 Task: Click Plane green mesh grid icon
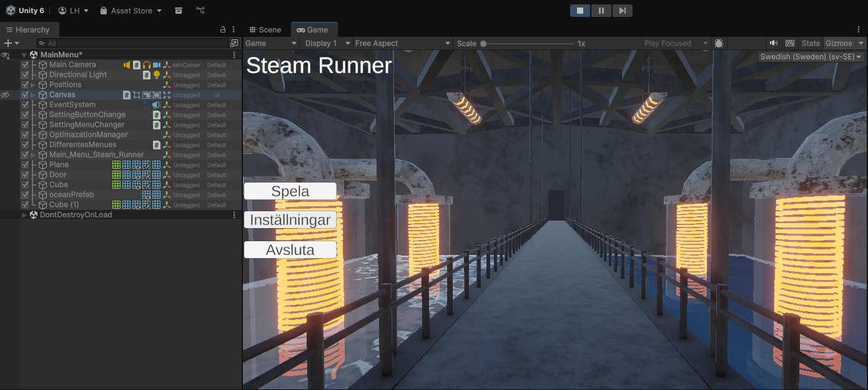tap(116, 165)
